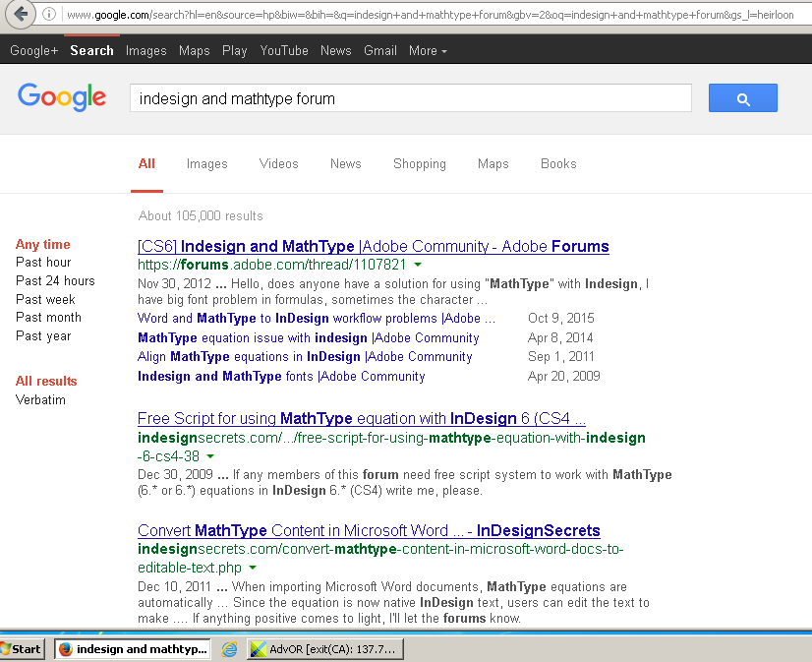Open 'Word and MathType to InDesign workflow problems' link
Screen dimensions: 812x662
[x=317, y=318]
